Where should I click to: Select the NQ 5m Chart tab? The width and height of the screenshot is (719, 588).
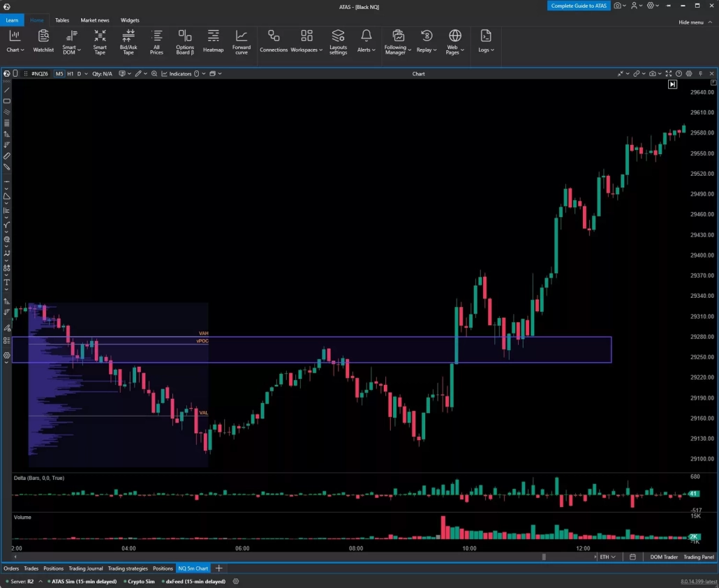[x=193, y=568]
